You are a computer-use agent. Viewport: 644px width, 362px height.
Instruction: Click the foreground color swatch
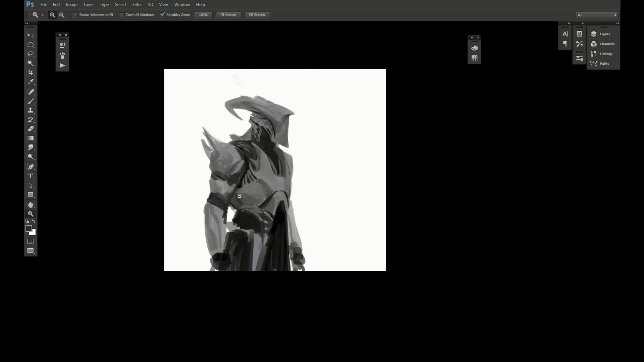29,229
